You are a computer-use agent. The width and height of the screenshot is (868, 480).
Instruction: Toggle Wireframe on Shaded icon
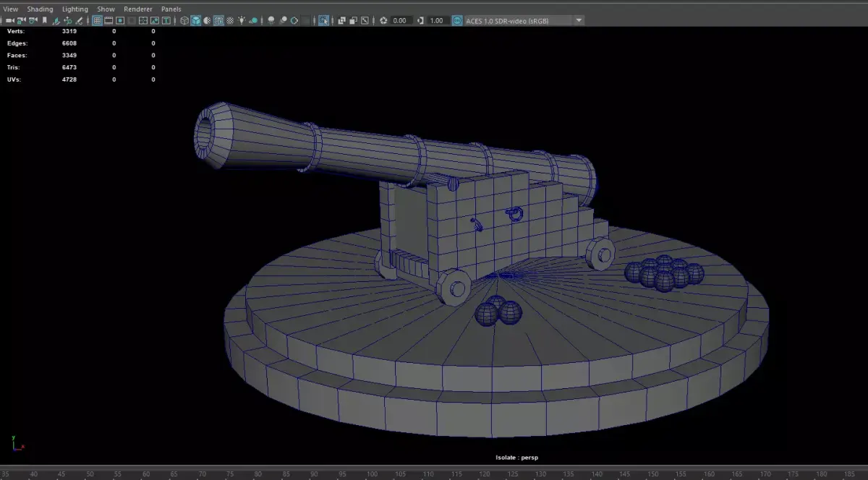pyautogui.click(x=218, y=20)
